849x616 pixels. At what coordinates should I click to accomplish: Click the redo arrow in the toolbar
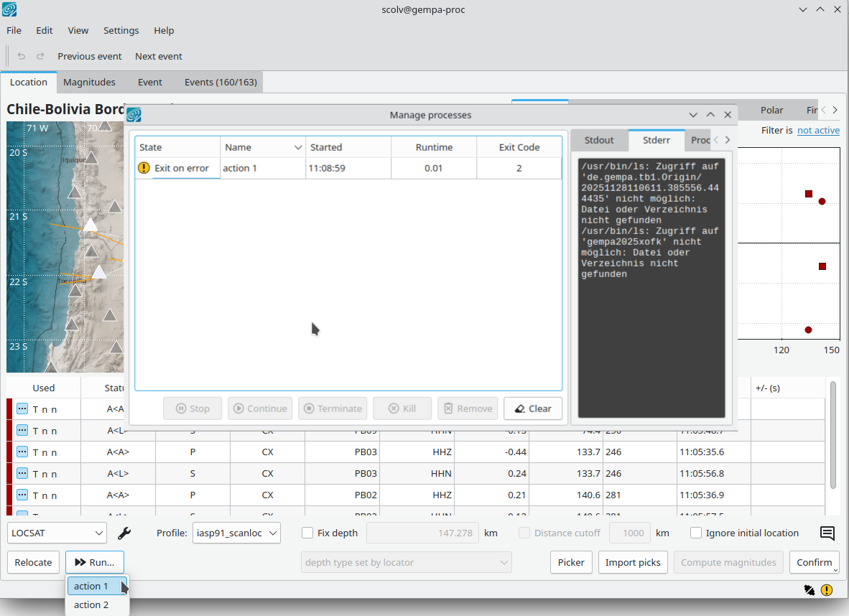(40, 56)
